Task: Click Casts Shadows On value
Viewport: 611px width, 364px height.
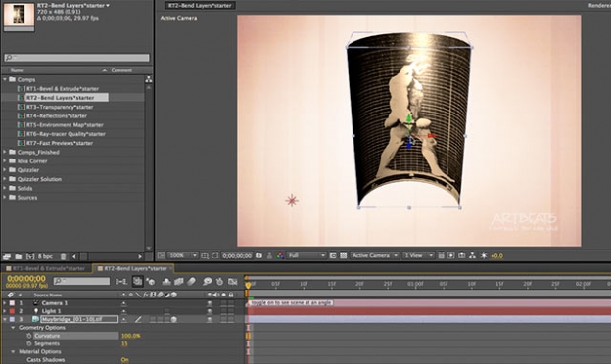Action: [x=125, y=360]
